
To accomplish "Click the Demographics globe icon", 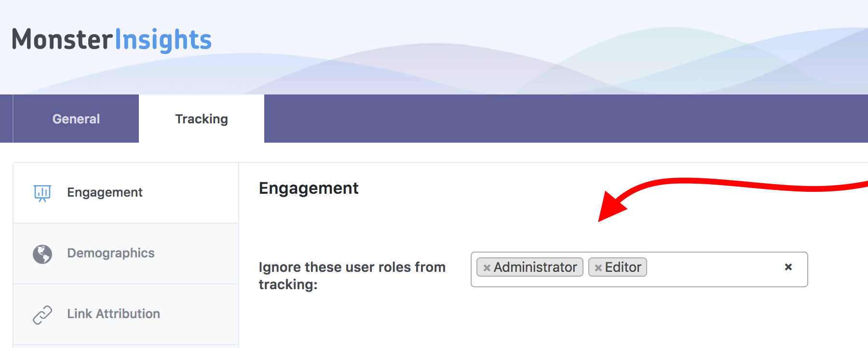I will (42, 254).
